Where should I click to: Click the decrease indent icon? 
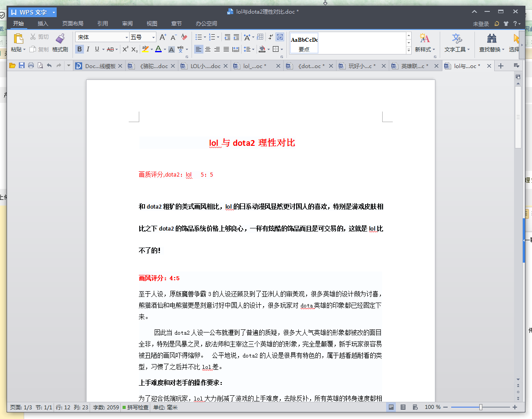(x=227, y=37)
